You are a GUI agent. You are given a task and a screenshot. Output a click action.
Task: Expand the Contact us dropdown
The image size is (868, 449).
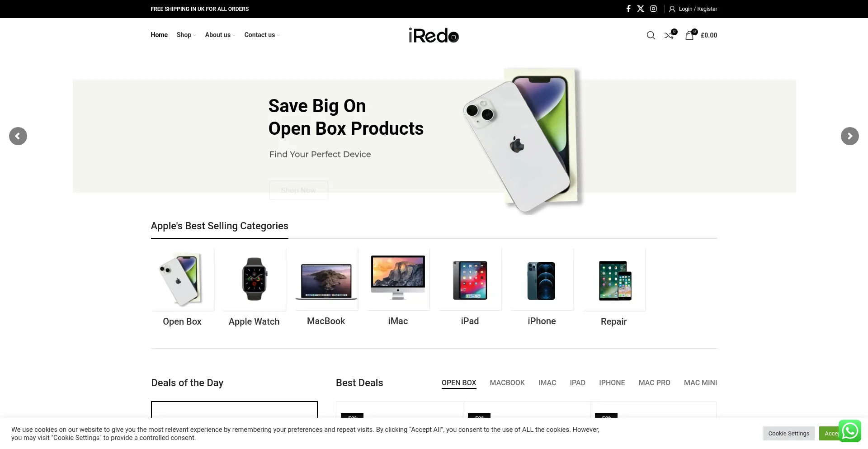(262, 35)
